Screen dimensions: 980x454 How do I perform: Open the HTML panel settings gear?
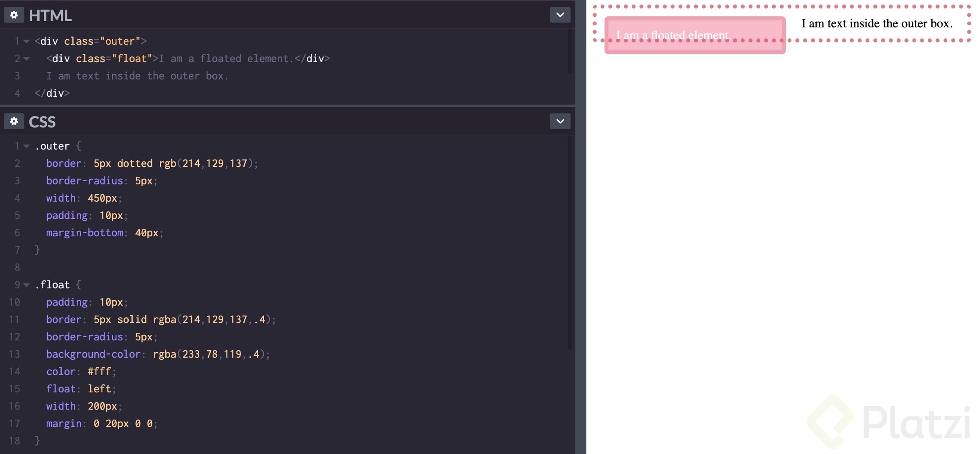[14, 15]
